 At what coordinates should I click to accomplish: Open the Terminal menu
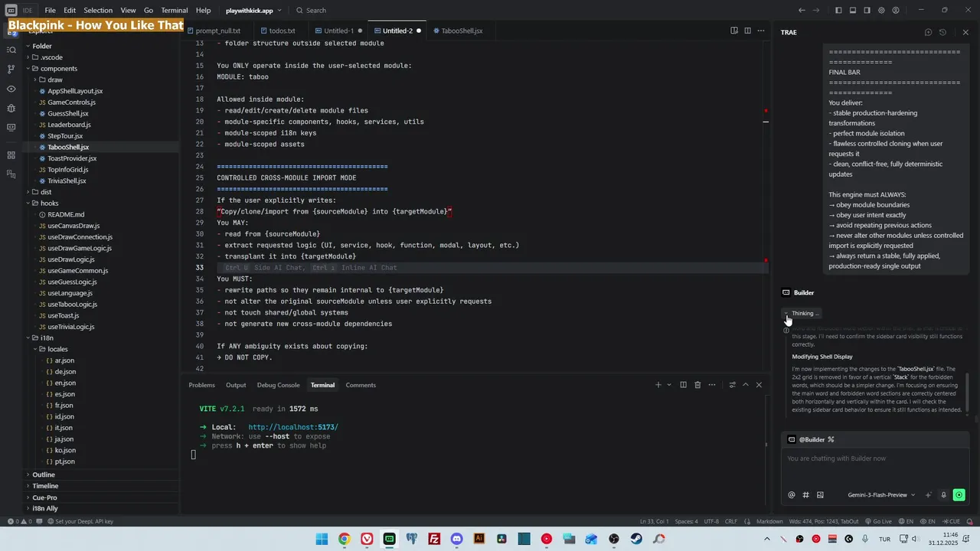click(x=174, y=11)
